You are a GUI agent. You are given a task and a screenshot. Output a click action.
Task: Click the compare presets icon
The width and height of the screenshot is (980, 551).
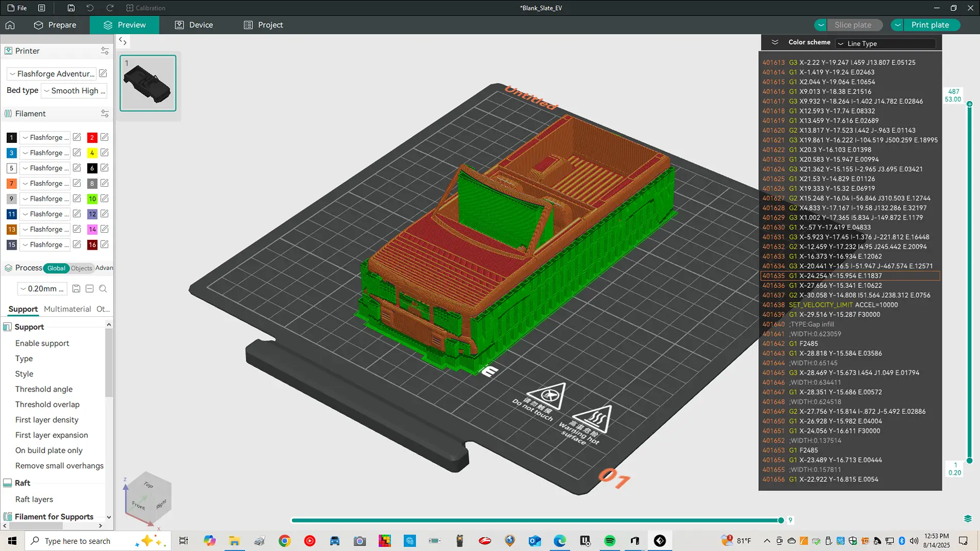click(x=90, y=289)
